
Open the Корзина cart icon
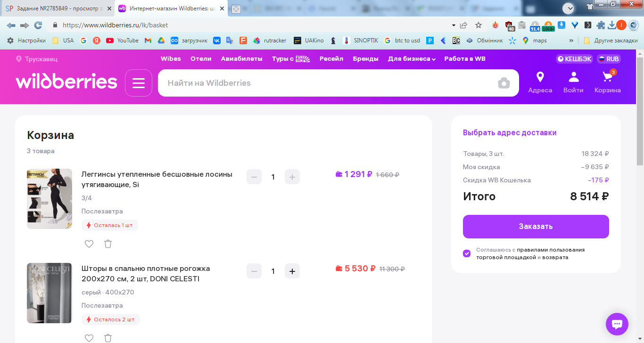(x=607, y=83)
